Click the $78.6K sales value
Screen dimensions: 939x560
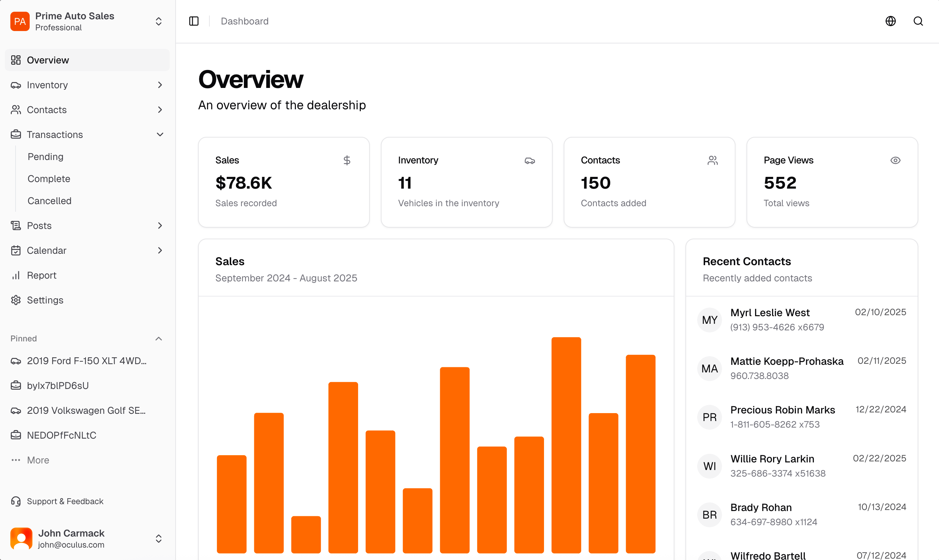click(x=244, y=183)
